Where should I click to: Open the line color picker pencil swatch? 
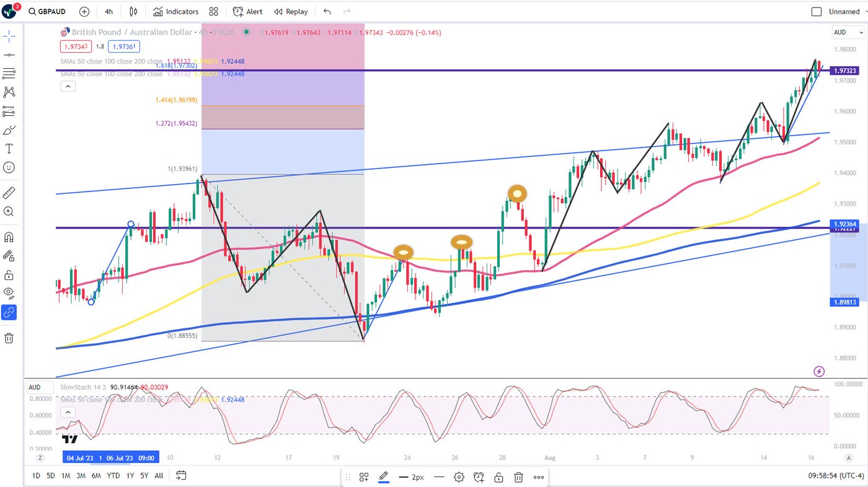[383, 477]
